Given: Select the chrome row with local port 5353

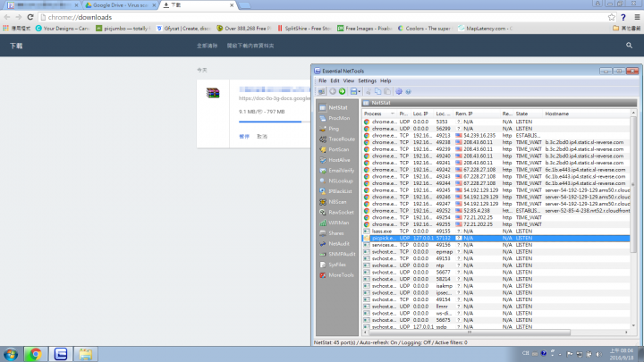Looking at the screenshot, I should [x=496, y=122].
